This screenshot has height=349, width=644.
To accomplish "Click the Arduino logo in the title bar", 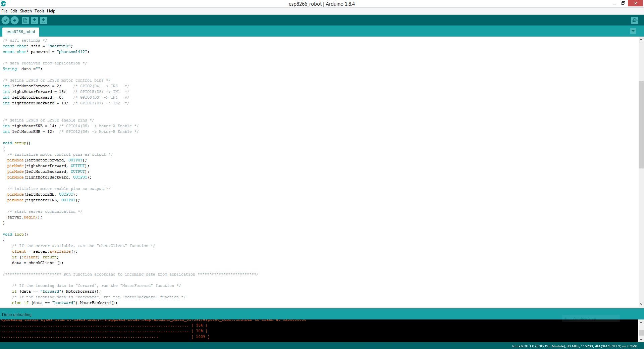I will [x=3, y=4].
